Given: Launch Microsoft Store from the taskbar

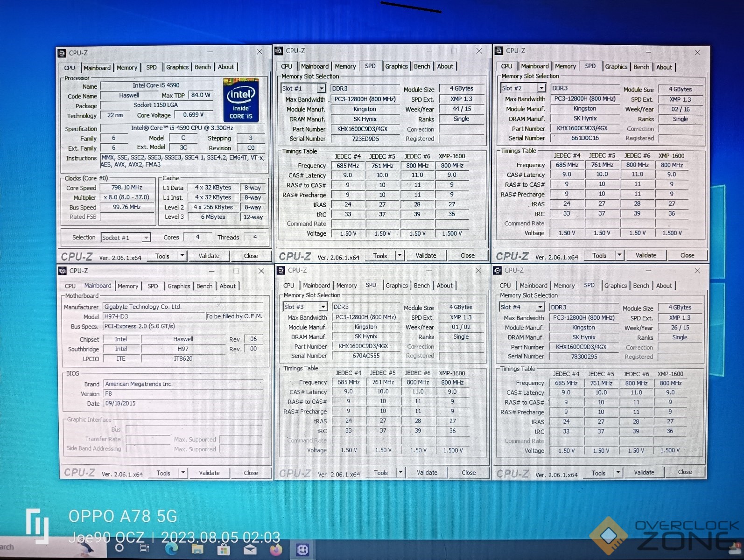Looking at the screenshot, I should click(223, 549).
